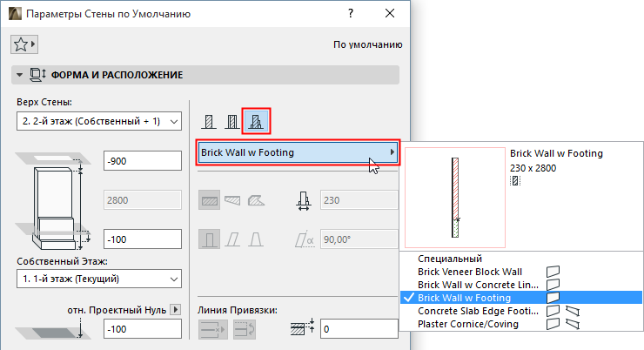Click the Favorites star button
Screen dimensions: 644x350
tap(25, 44)
